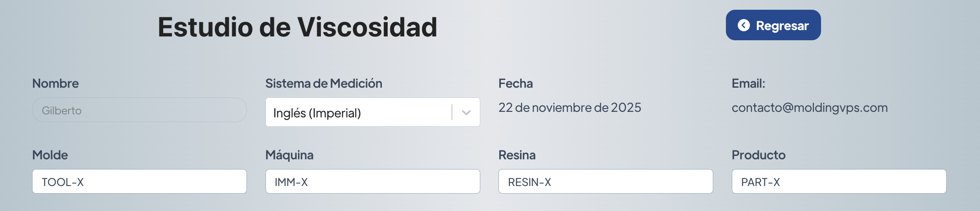Click the Molde field containing TOOL-X
The image size is (980, 211).
(x=139, y=182)
